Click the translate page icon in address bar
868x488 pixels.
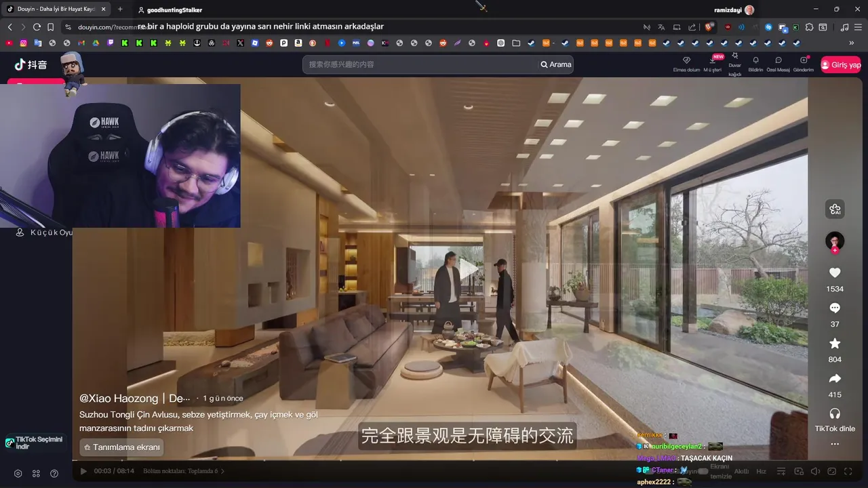(x=661, y=27)
